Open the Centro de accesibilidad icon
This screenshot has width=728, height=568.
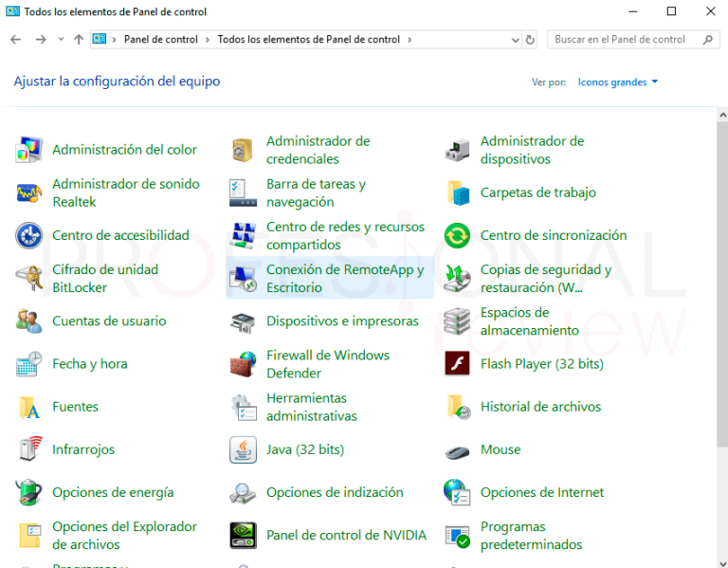point(28,235)
